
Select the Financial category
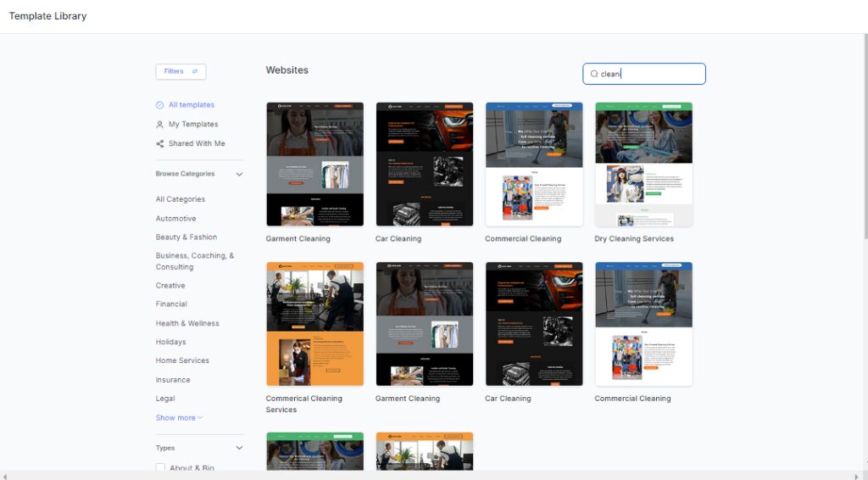[171, 304]
